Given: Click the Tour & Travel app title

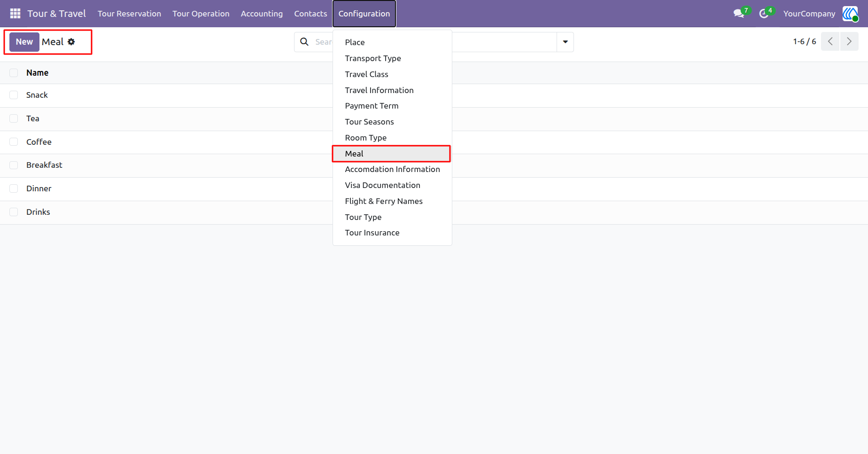Looking at the screenshot, I should (x=56, y=14).
